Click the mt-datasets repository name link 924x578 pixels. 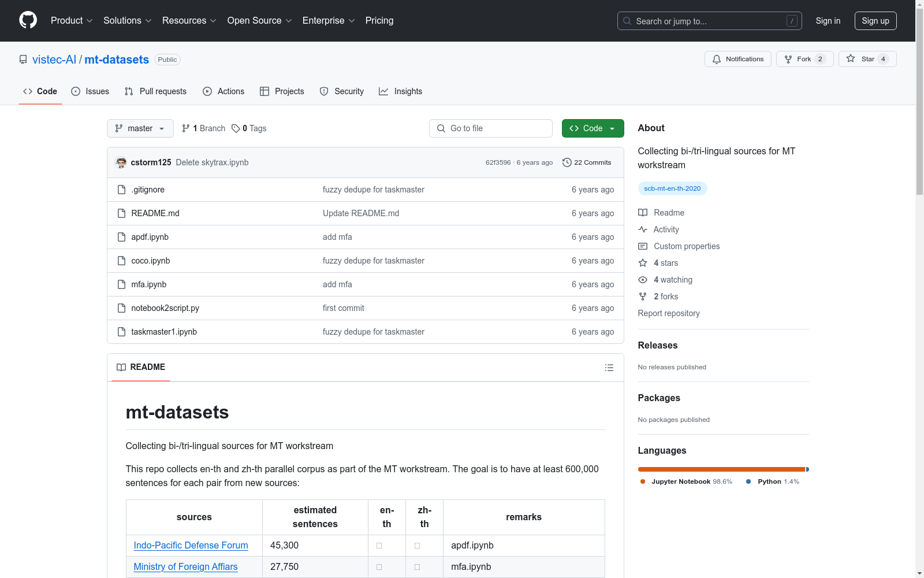pyautogui.click(x=117, y=60)
